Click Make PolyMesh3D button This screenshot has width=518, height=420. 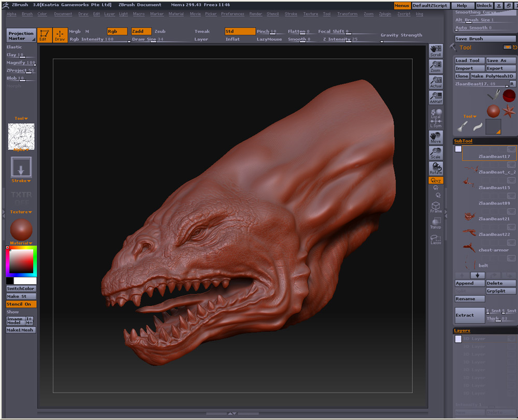coord(493,76)
